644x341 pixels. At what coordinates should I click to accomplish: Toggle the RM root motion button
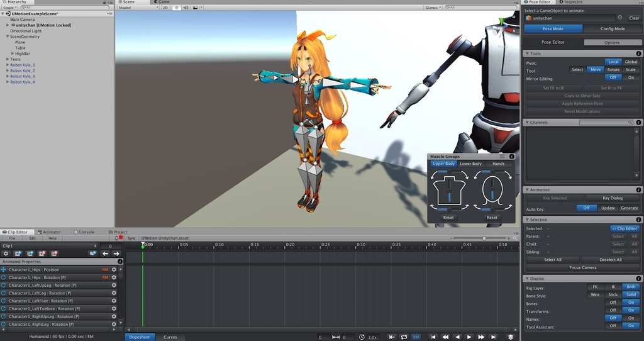click(416, 337)
